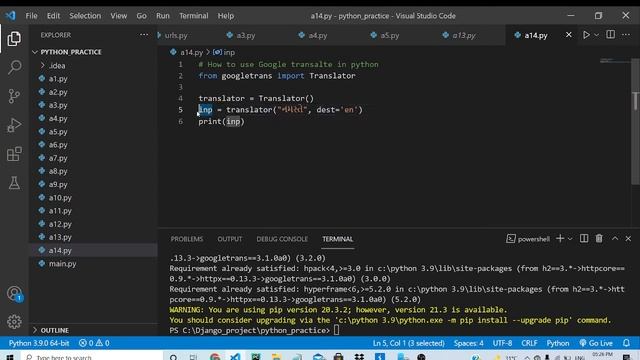Screen dimensions: 640x360
Task: Open the new terminal launch profile dropdown
Action: pos(570,239)
